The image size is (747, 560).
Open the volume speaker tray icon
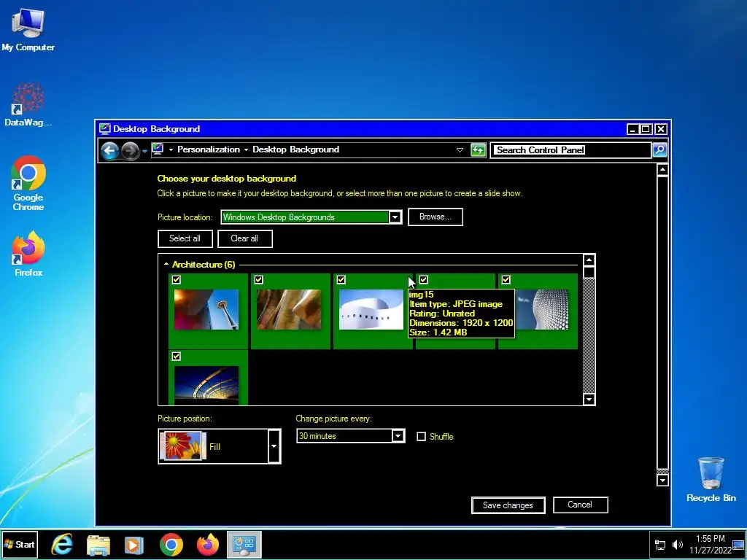tap(677, 545)
